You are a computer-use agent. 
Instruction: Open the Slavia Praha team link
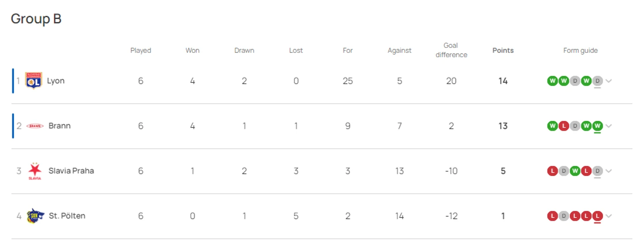pyautogui.click(x=71, y=171)
